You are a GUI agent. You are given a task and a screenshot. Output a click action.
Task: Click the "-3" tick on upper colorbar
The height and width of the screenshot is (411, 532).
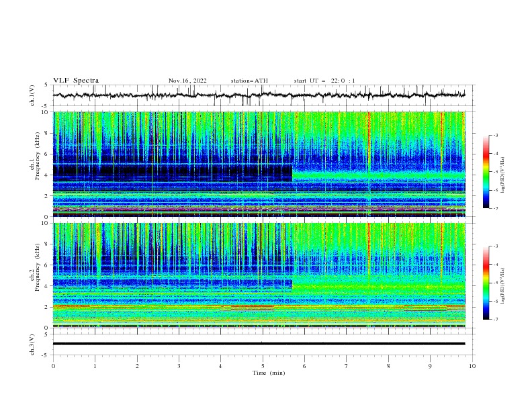495,135
